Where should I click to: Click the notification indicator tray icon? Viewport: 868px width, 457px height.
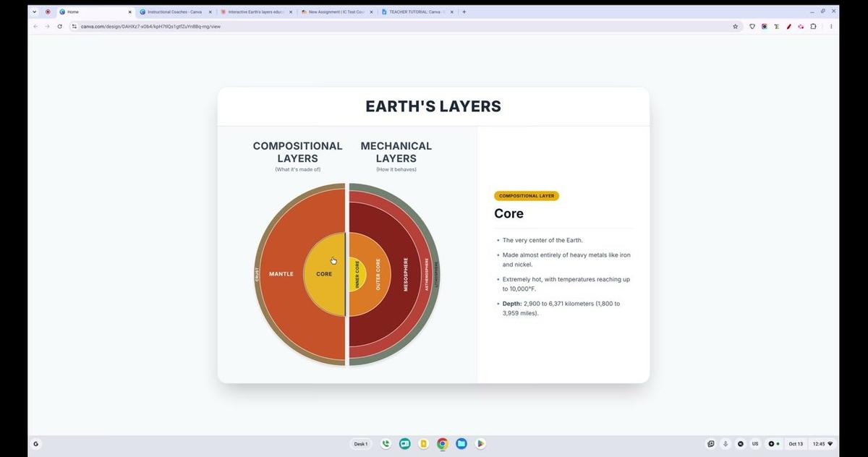[774, 444]
